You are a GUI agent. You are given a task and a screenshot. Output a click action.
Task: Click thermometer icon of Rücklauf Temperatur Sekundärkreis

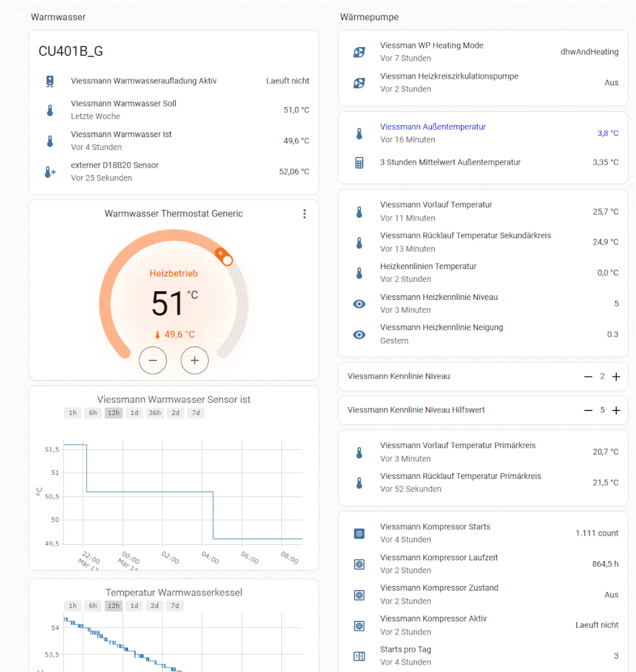click(359, 243)
